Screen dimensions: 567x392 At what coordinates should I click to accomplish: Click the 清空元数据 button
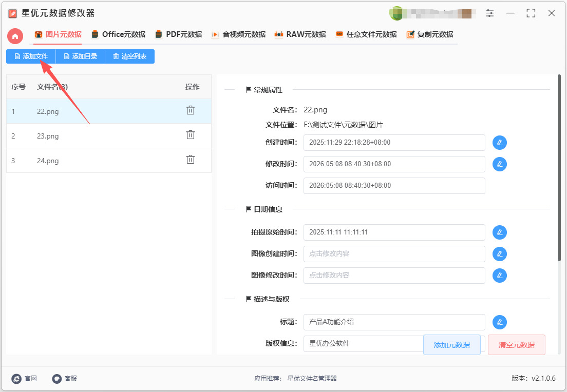point(516,345)
